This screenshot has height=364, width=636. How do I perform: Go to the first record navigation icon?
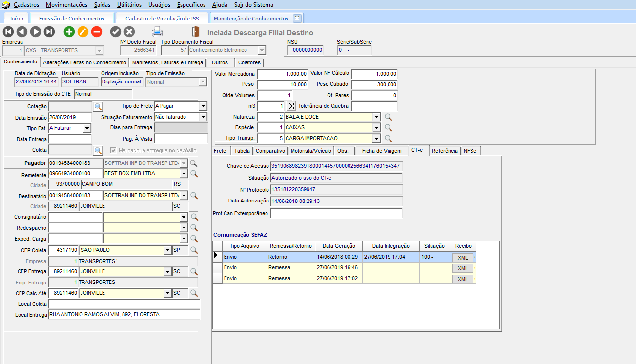click(x=8, y=32)
